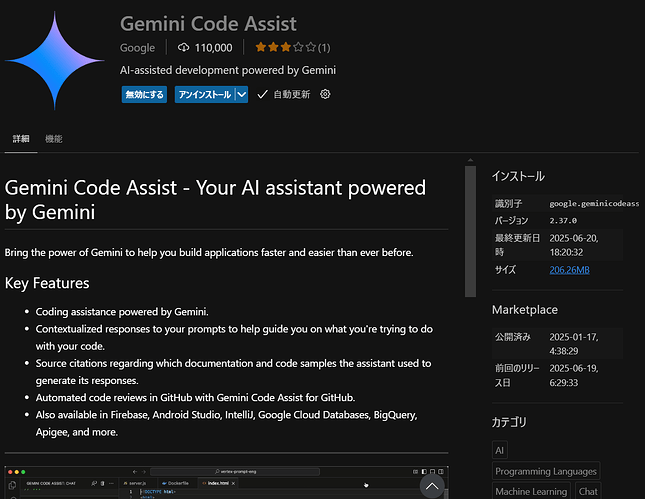Open the star rating review link

tap(292, 48)
